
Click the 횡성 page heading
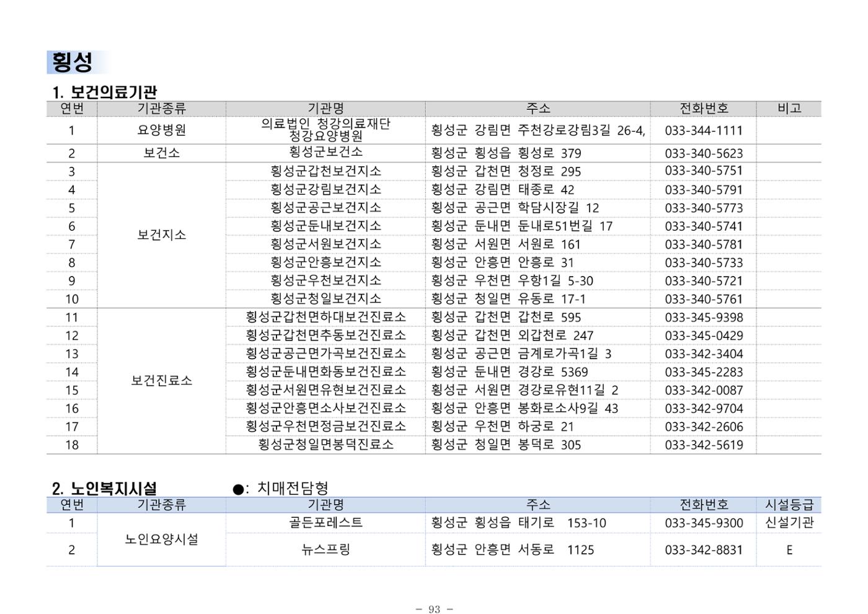73,62
